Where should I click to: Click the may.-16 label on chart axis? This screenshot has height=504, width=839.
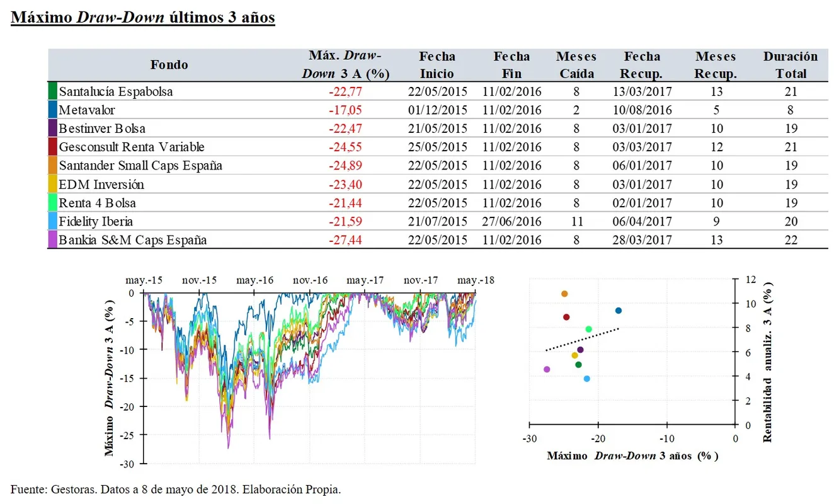pyautogui.click(x=255, y=280)
